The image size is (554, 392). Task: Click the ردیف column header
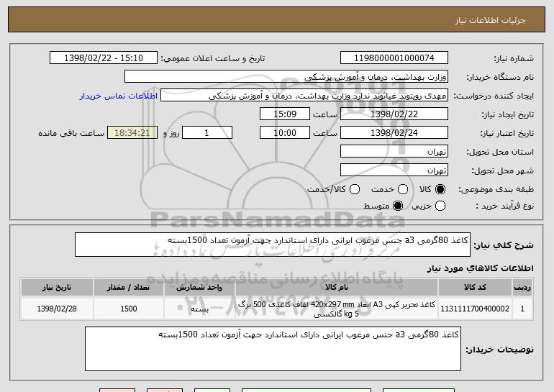522,288
